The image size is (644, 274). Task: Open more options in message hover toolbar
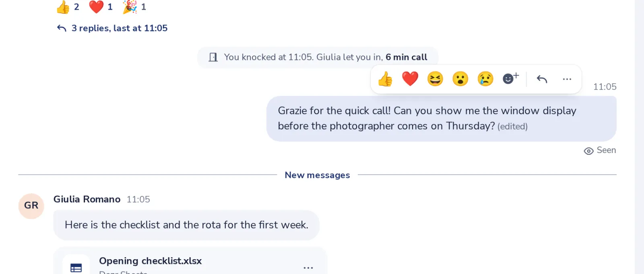point(567,79)
